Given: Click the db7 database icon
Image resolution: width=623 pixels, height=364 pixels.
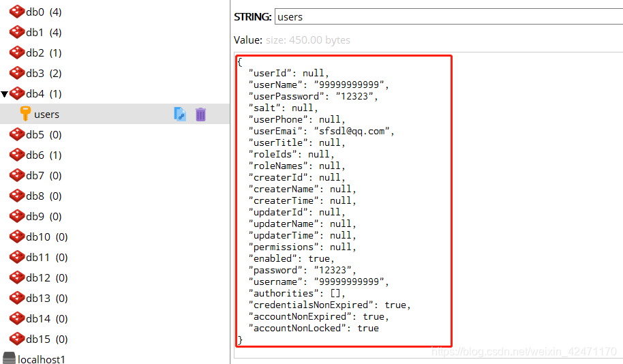Looking at the screenshot, I should pos(17,175).
